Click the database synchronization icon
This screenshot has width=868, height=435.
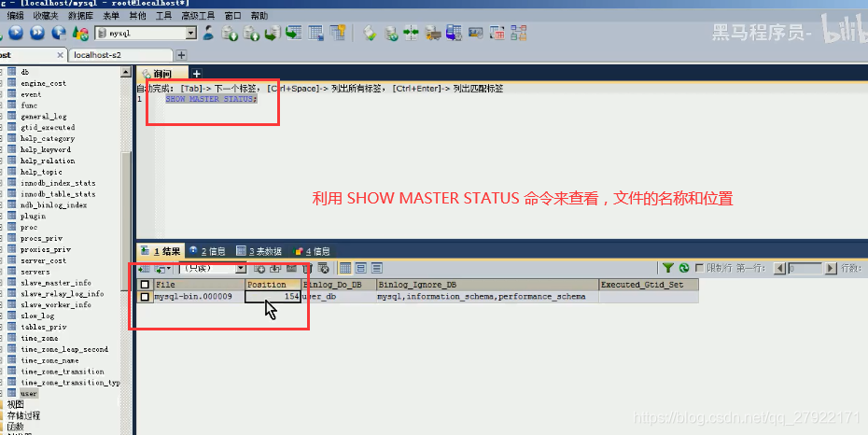click(x=391, y=34)
